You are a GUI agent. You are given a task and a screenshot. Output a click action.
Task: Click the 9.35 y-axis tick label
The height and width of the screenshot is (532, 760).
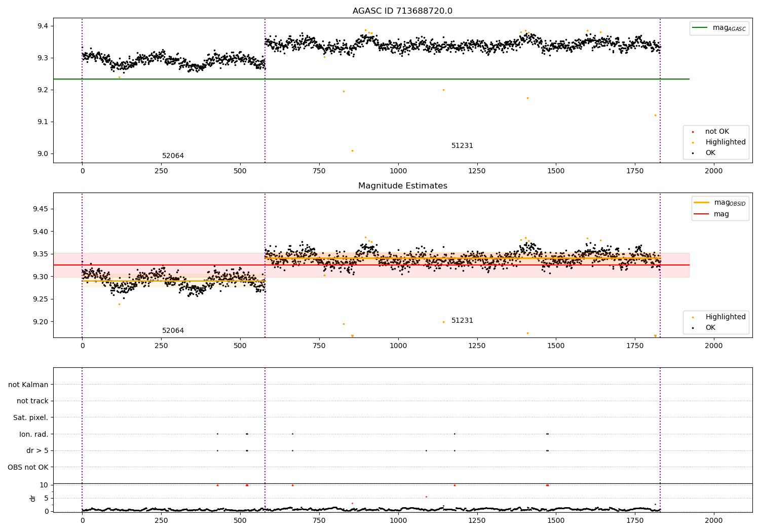pos(41,254)
